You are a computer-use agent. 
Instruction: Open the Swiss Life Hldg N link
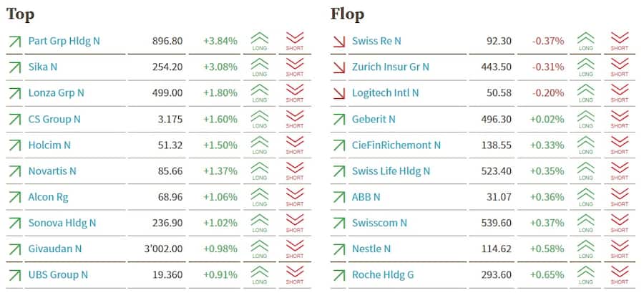click(391, 171)
